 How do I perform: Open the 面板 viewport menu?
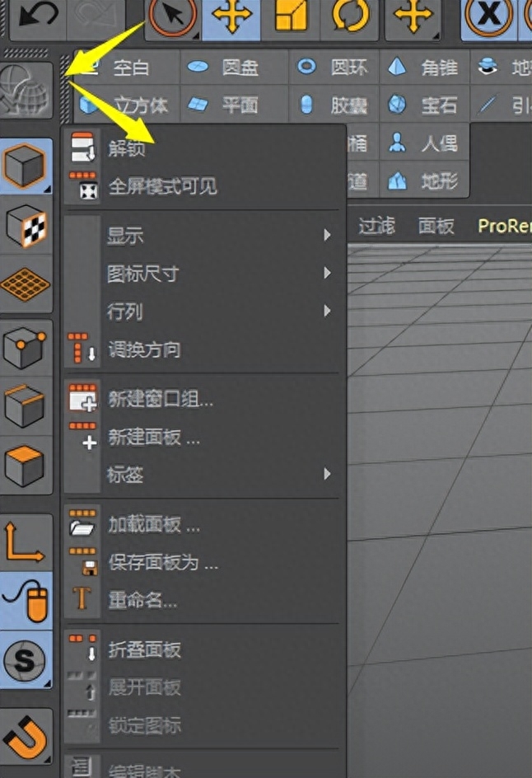[436, 226]
